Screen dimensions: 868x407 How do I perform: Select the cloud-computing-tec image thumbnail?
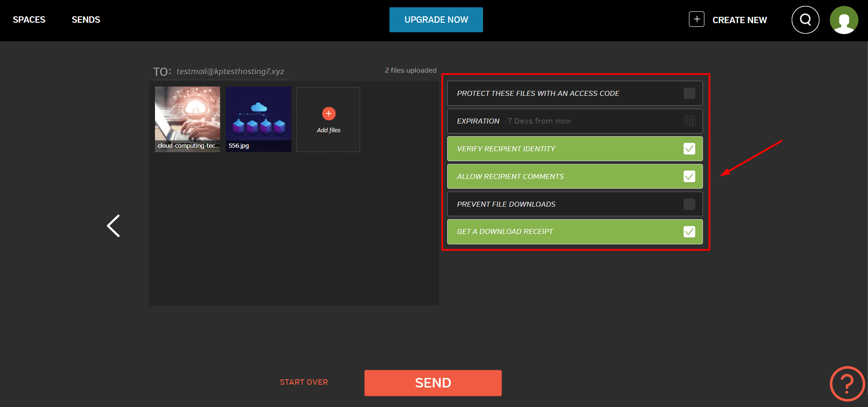[x=188, y=119]
